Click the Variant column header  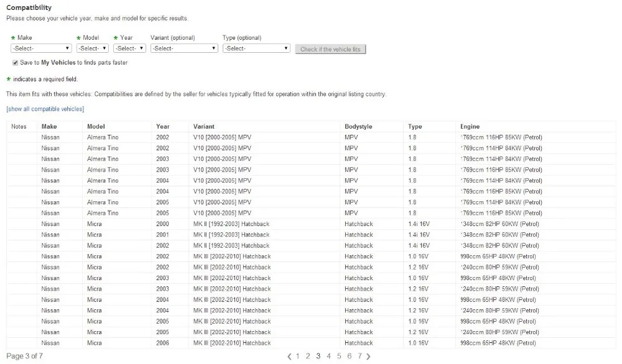point(204,126)
